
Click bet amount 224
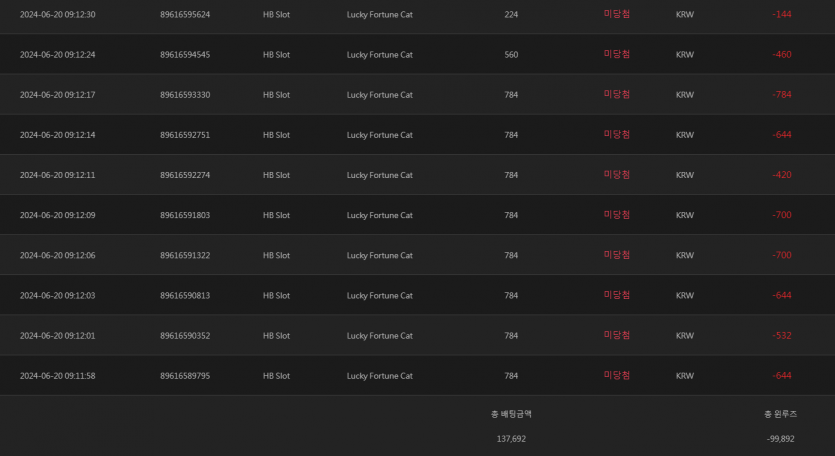[511, 14]
